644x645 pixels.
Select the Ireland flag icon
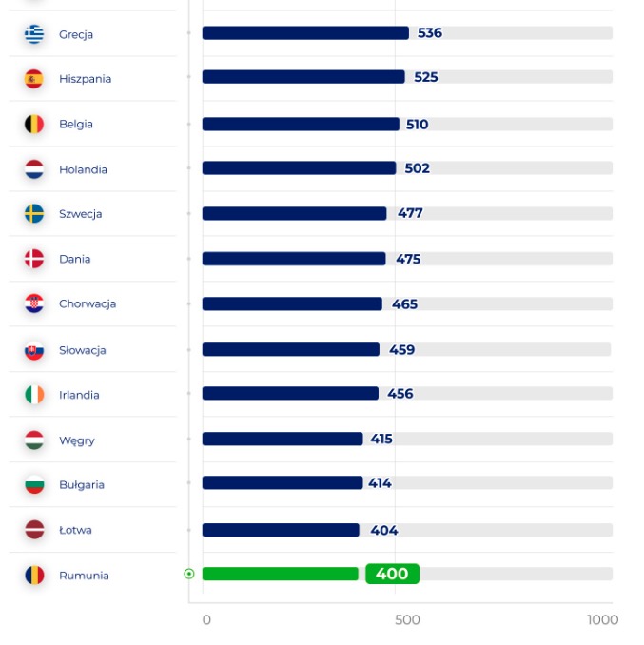[x=34, y=395]
